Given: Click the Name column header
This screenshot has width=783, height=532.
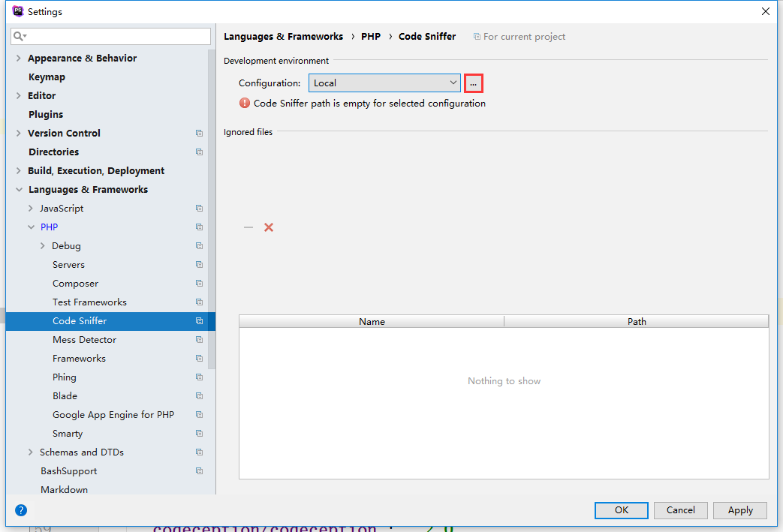Looking at the screenshot, I should [372, 321].
